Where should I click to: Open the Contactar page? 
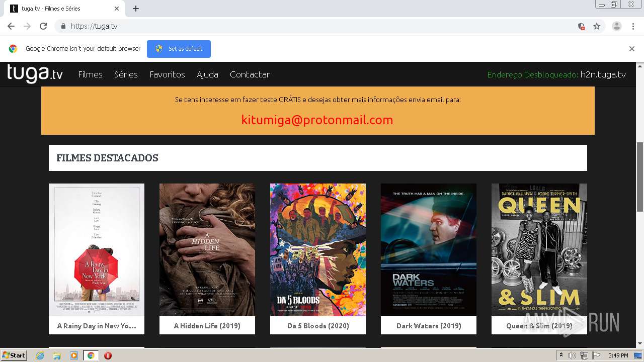coord(250,74)
